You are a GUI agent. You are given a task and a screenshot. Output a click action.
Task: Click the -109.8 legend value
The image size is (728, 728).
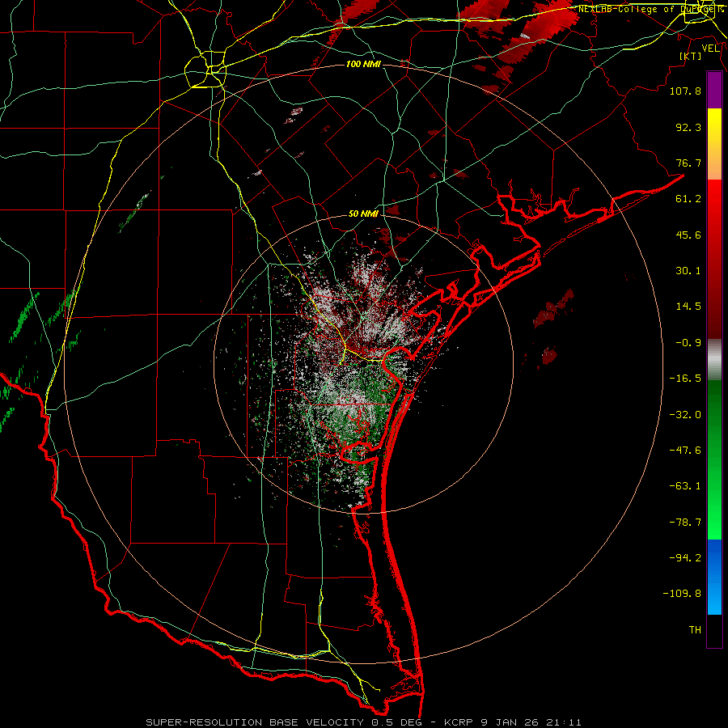tap(682, 594)
